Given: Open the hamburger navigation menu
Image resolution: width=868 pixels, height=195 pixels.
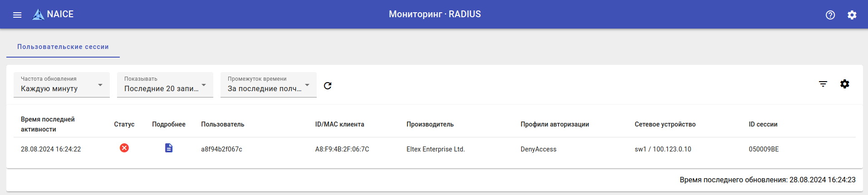Looking at the screenshot, I should (x=17, y=15).
